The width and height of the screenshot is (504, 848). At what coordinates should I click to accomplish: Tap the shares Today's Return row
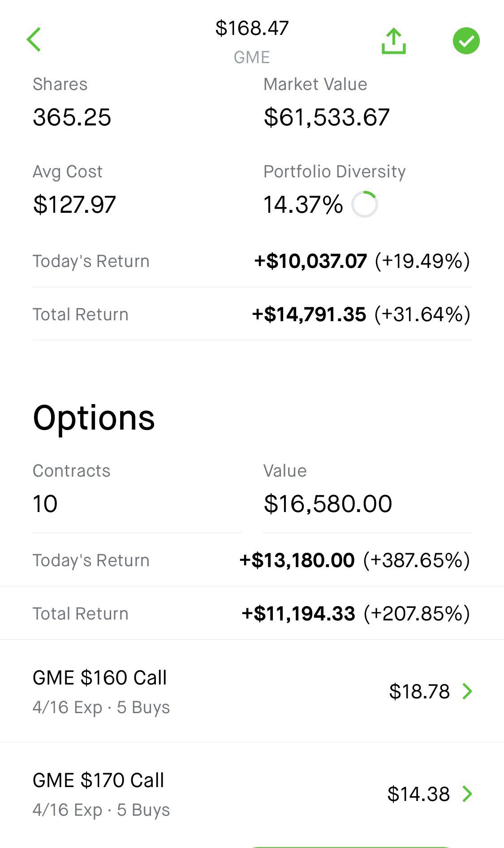point(252,261)
